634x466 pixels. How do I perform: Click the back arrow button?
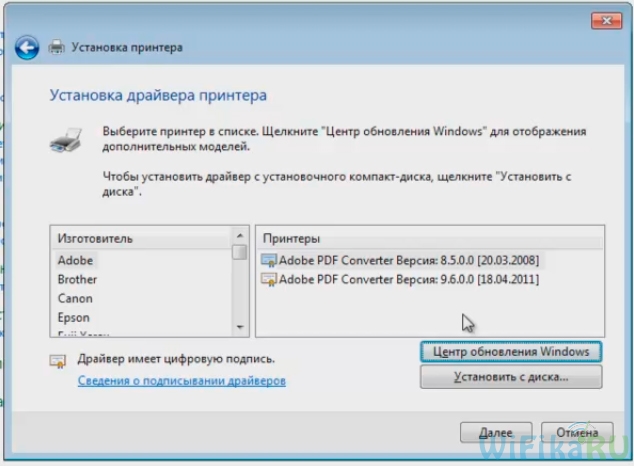tap(27, 47)
